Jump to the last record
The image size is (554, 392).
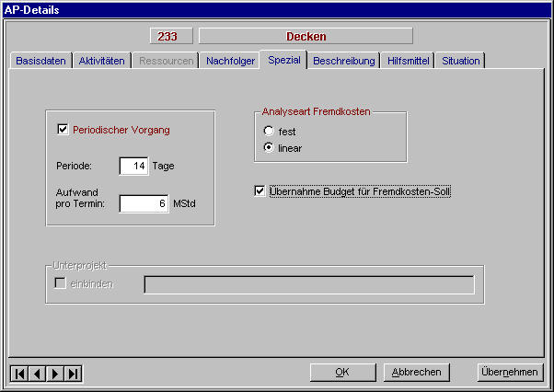[74, 373]
